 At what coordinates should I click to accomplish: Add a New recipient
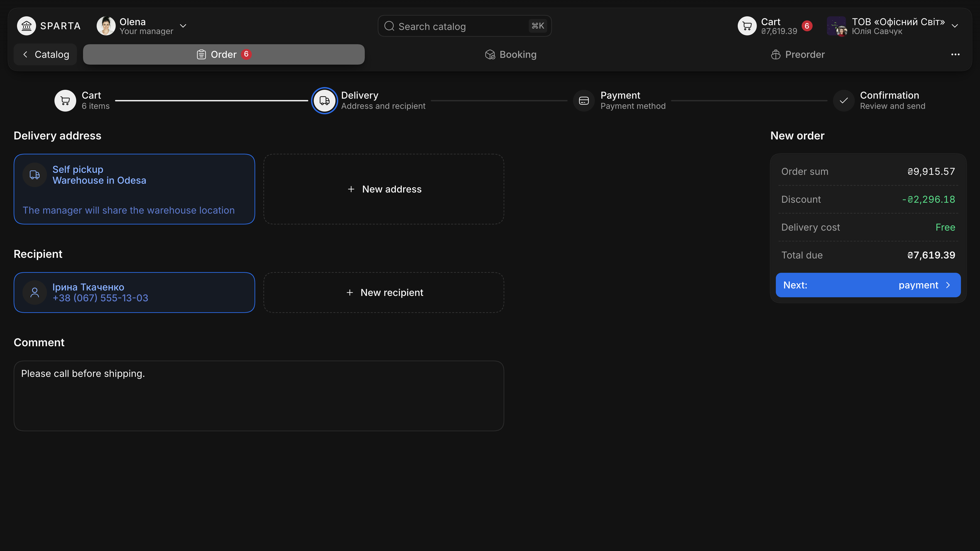384,293
